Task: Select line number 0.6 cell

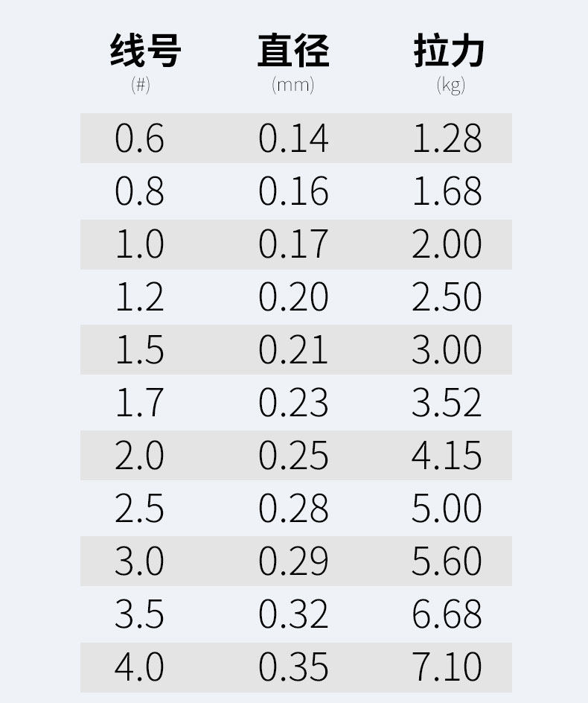Action: pos(139,139)
